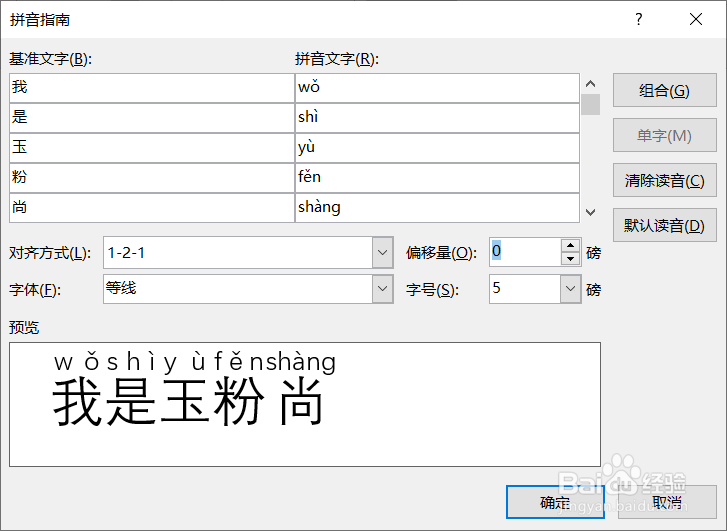Image resolution: width=727 pixels, height=531 pixels.
Task: Click the 对齐方式 box showing 1-2-1
Action: pos(238,253)
